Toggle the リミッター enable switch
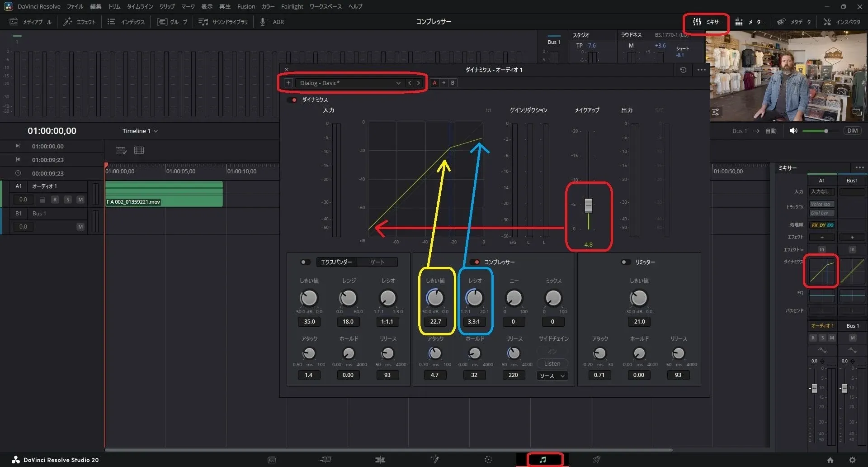Viewport: 868px width, 467px height. click(626, 262)
